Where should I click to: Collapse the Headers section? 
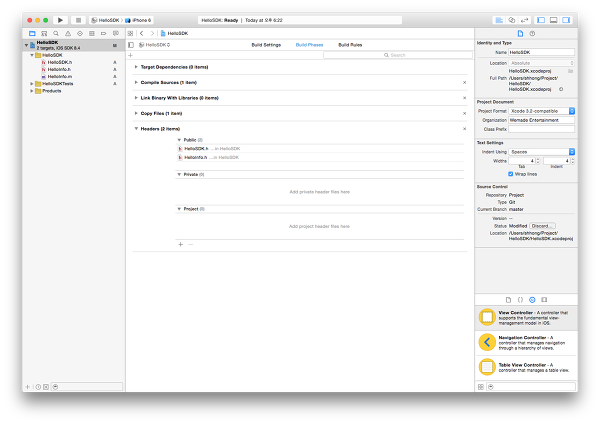pyautogui.click(x=136, y=129)
